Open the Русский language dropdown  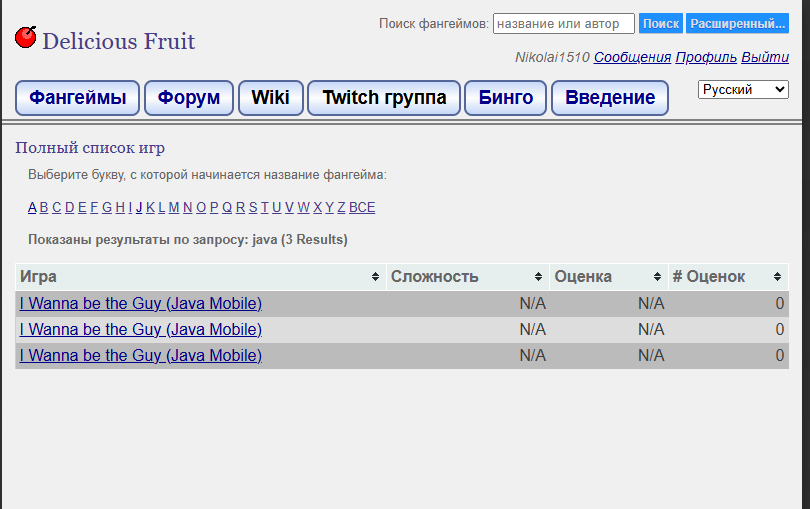(x=743, y=89)
